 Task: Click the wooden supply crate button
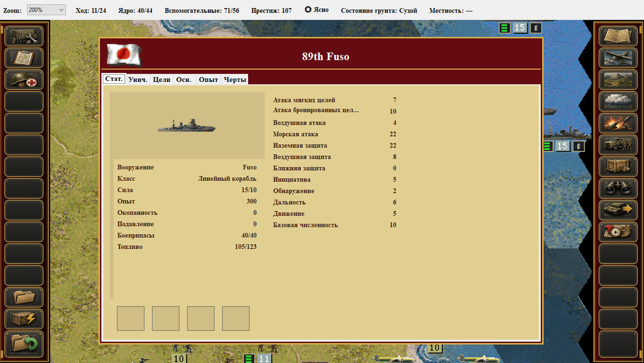pos(618,166)
